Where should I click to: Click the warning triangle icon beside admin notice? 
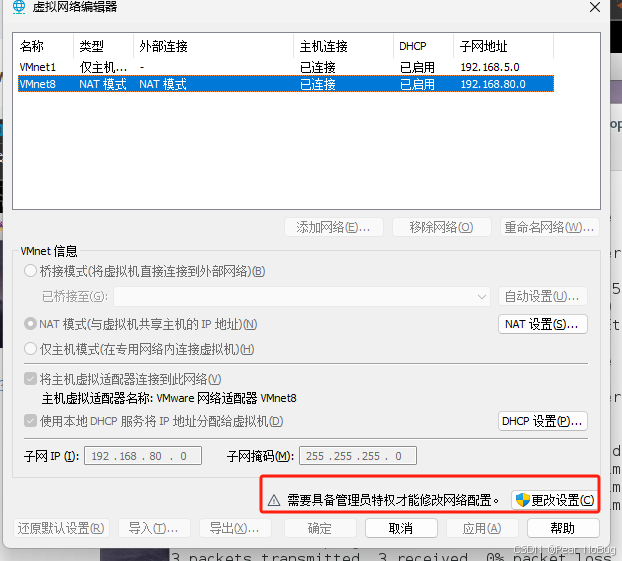tap(274, 500)
